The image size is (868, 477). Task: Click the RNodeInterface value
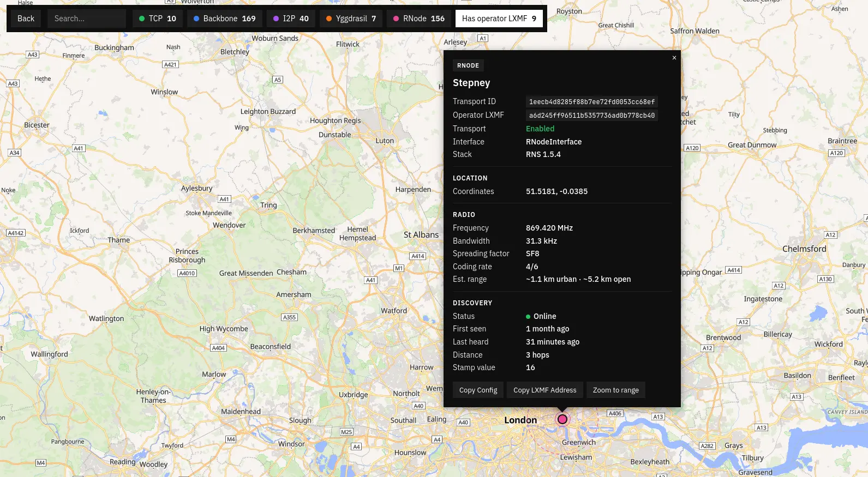click(x=554, y=142)
